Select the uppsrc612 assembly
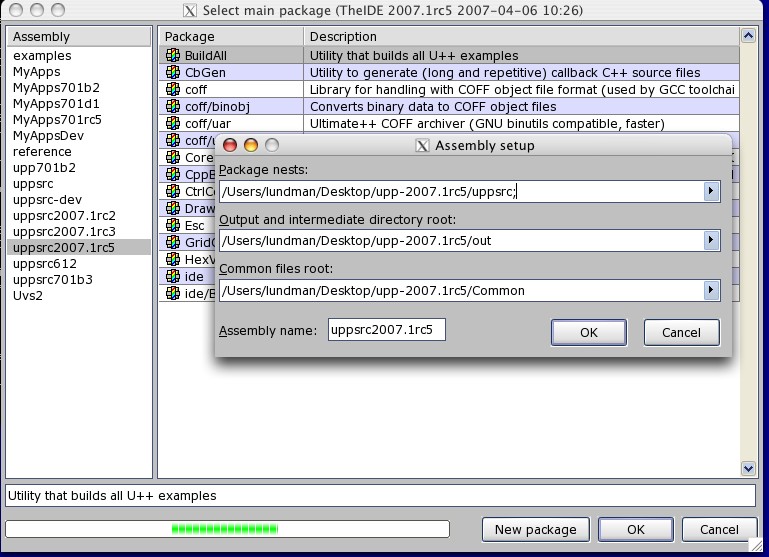 [45, 264]
